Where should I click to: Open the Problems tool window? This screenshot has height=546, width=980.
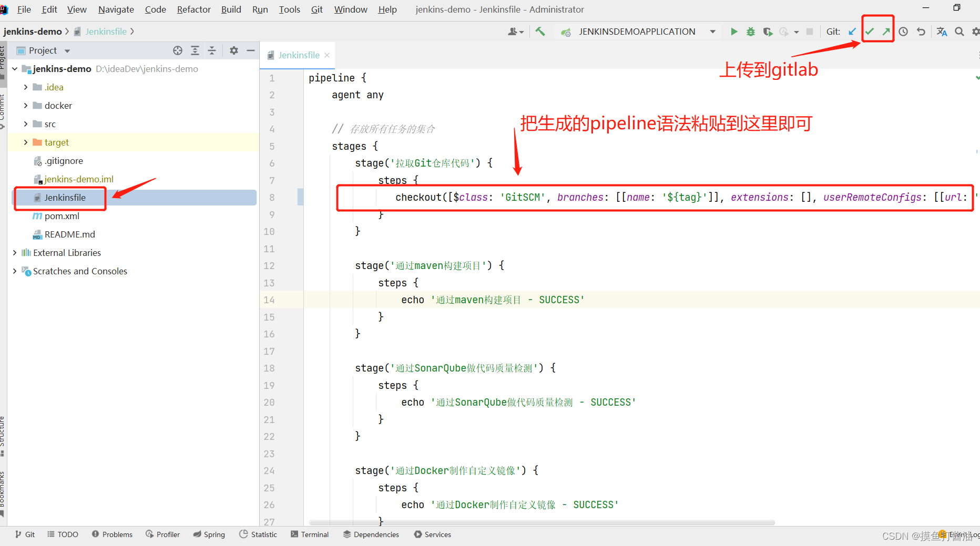112,534
